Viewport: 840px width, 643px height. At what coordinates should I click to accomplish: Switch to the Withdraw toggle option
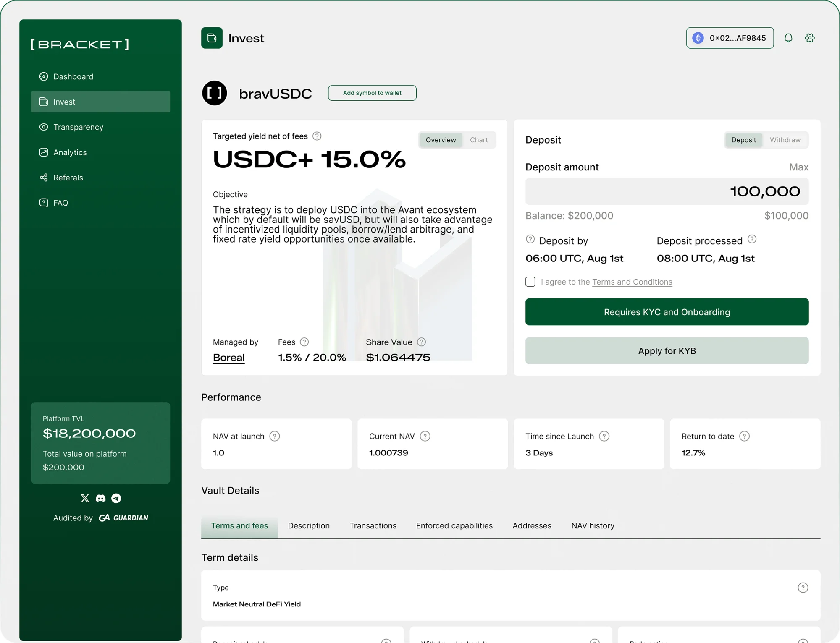[x=785, y=140]
